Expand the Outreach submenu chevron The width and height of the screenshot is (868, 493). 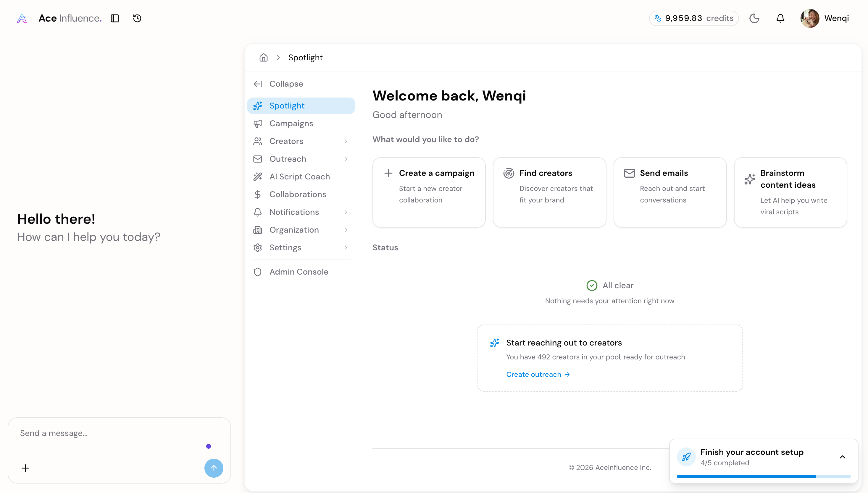[x=346, y=159]
